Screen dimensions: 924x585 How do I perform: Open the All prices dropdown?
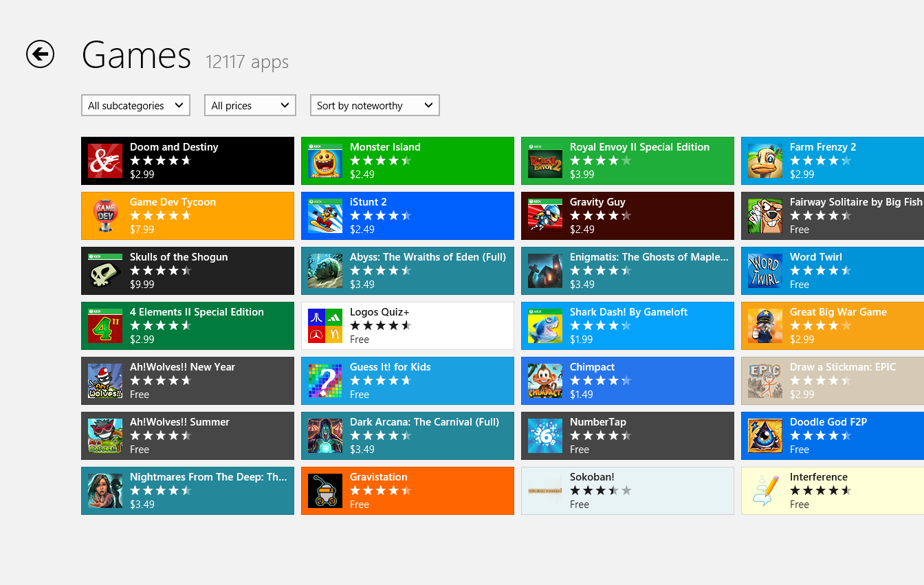tap(250, 105)
